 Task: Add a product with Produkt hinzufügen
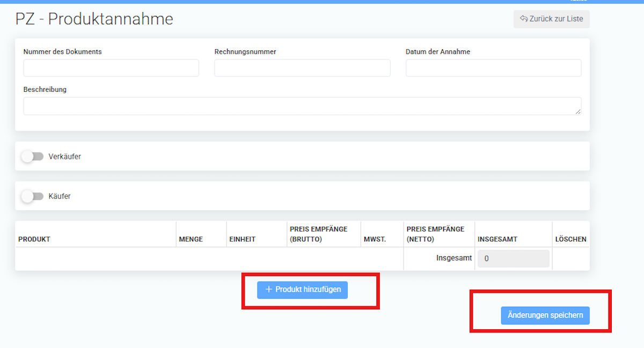pos(303,290)
